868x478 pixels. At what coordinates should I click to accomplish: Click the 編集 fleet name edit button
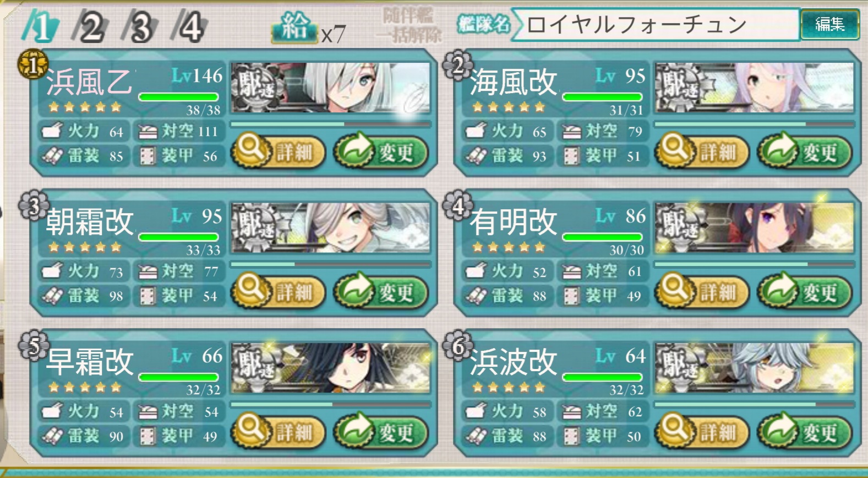pyautogui.click(x=829, y=24)
